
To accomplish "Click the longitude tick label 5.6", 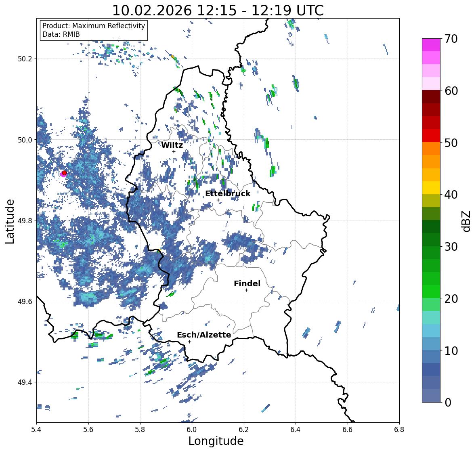I will click(x=88, y=430).
